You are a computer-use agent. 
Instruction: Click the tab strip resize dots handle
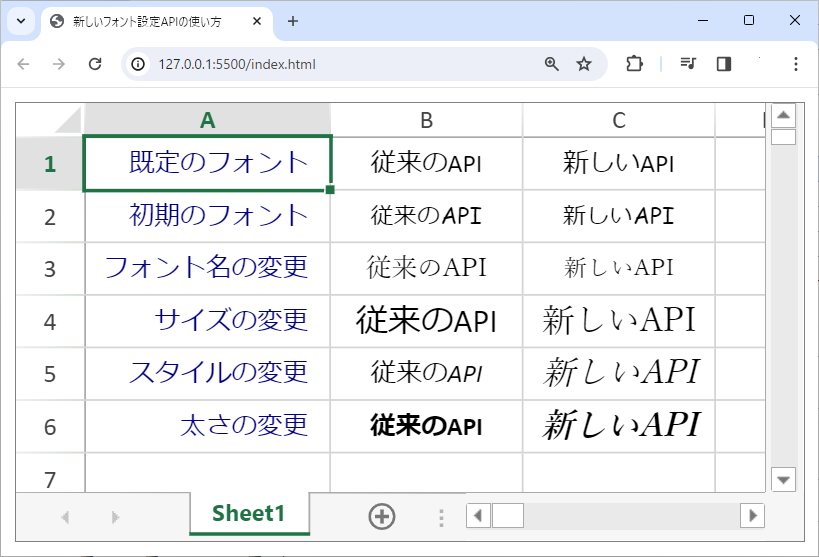pyautogui.click(x=441, y=517)
